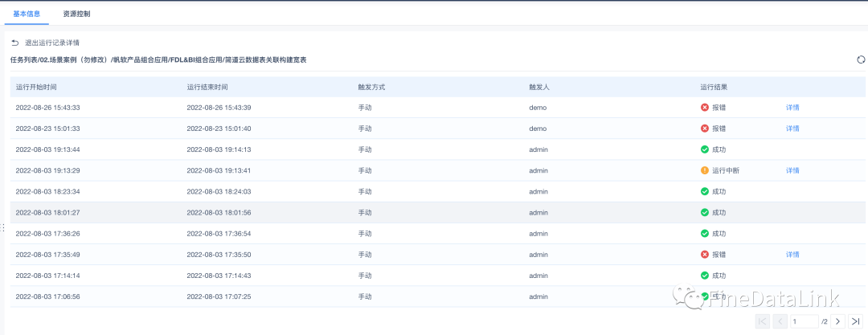Click the 运行开始时间 column header

[x=36, y=87]
